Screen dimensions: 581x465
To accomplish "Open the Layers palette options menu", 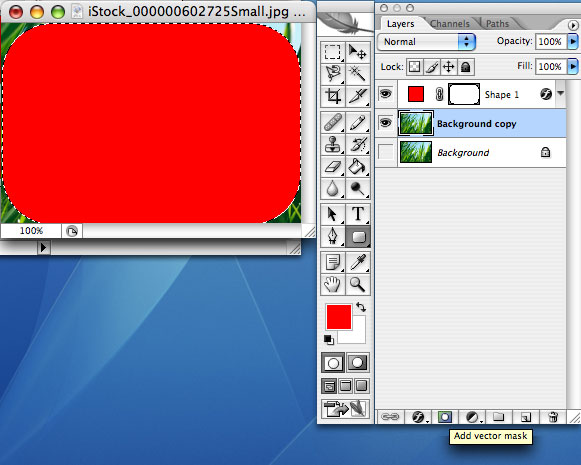I will pos(573,25).
